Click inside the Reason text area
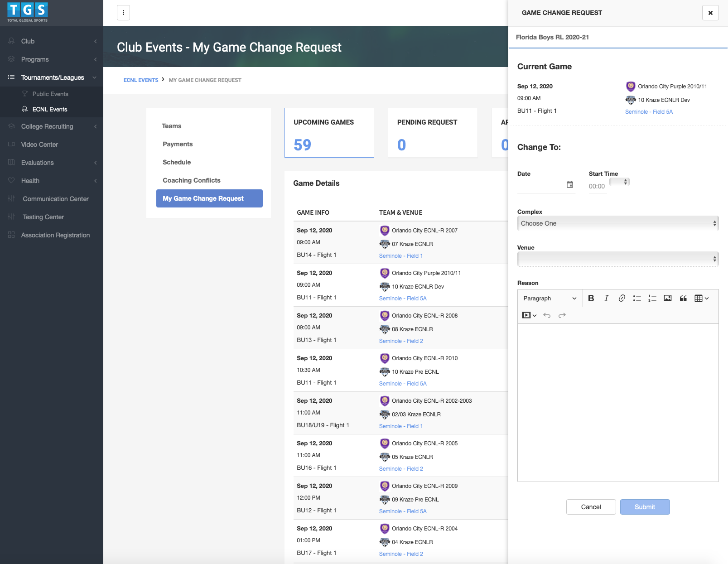728x564 pixels. pyautogui.click(x=617, y=402)
